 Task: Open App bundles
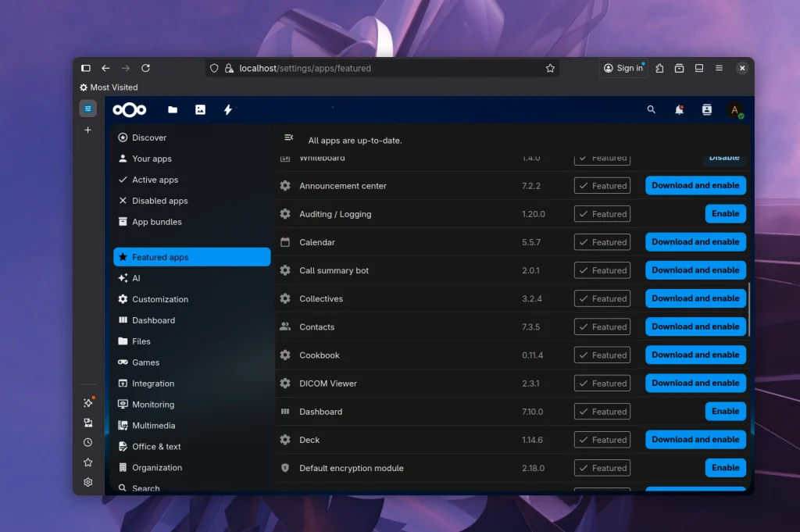192,221
